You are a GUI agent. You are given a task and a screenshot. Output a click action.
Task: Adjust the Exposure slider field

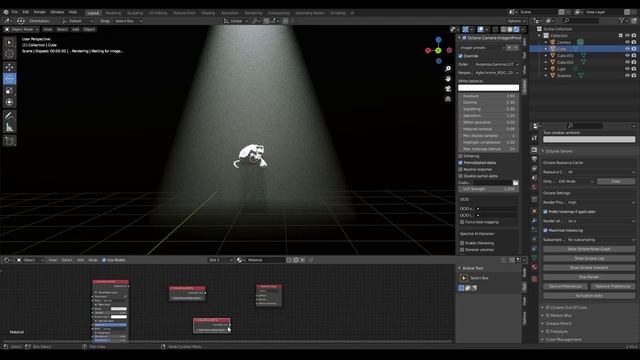[488, 96]
